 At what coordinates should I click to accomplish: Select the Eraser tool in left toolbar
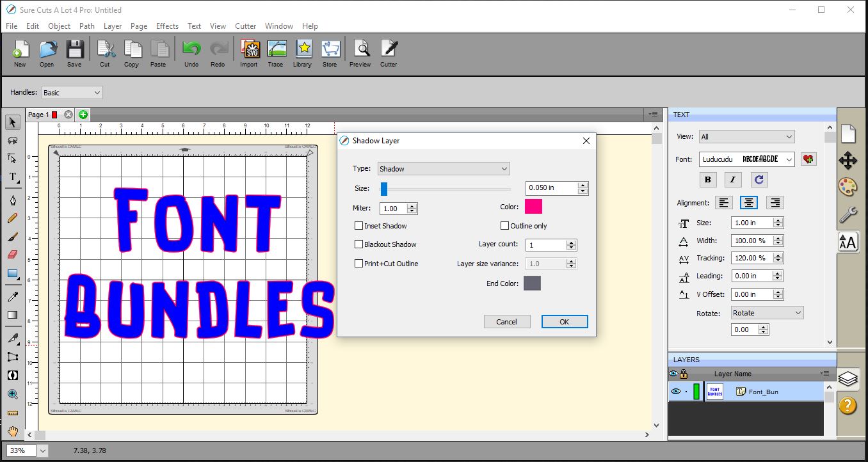click(12, 255)
